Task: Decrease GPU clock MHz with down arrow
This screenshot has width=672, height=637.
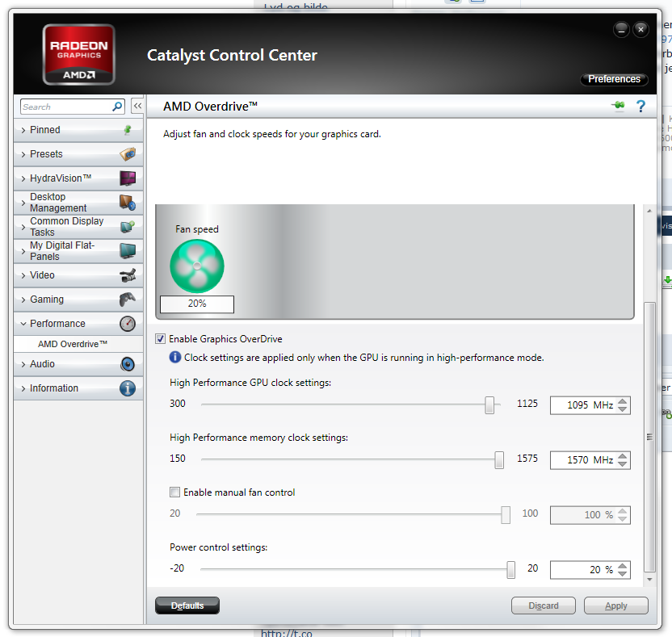Action: pos(623,409)
